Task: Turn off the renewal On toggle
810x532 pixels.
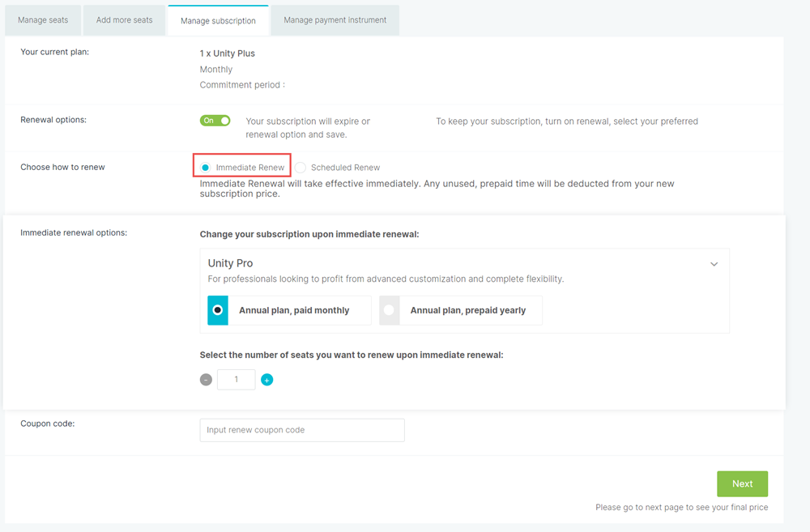Action: [215, 121]
